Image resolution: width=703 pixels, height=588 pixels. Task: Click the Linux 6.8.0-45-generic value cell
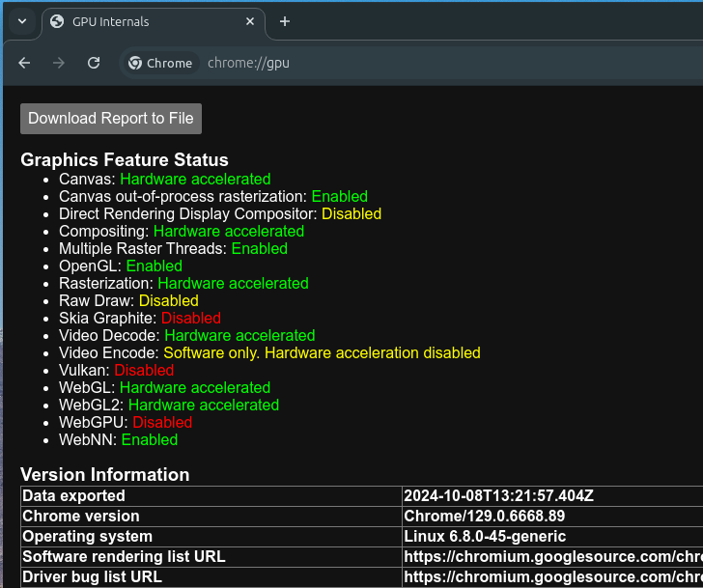coord(552,537)
